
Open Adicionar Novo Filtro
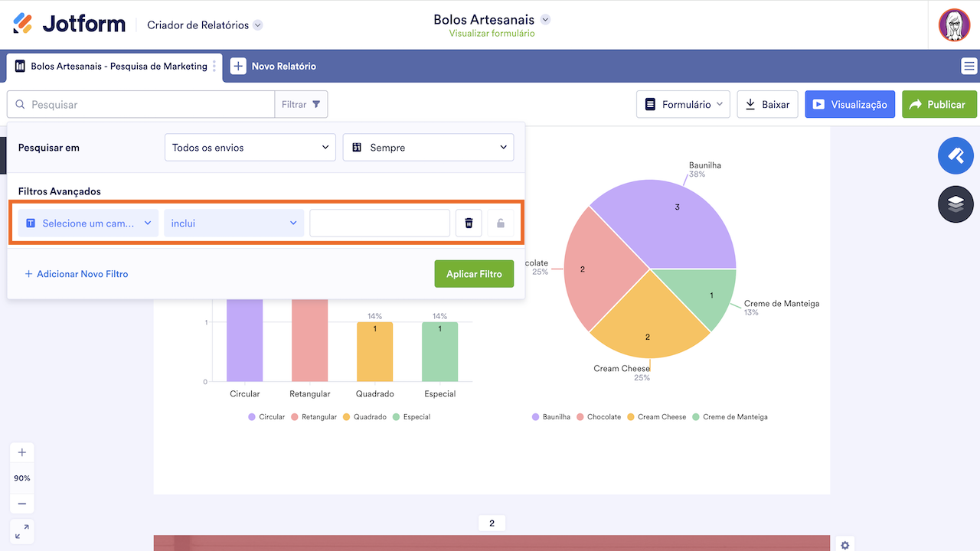tap(76, 273)
